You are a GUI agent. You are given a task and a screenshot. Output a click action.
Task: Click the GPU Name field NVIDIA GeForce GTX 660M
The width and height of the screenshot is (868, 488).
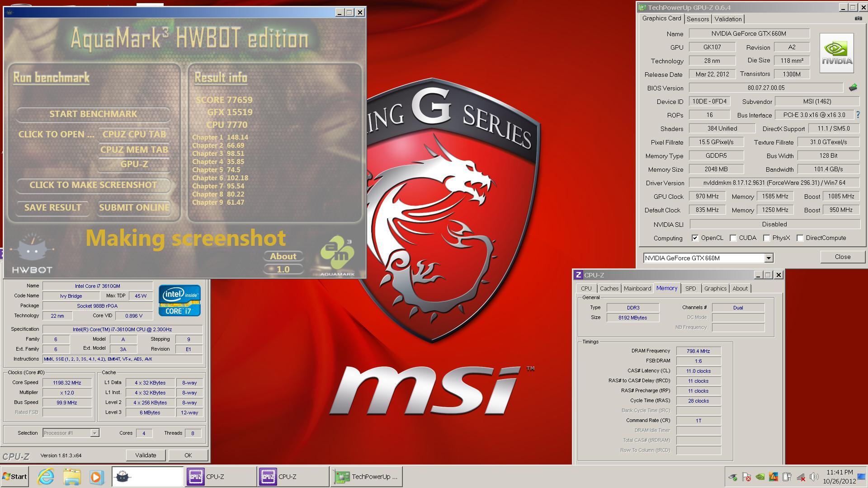749,33
